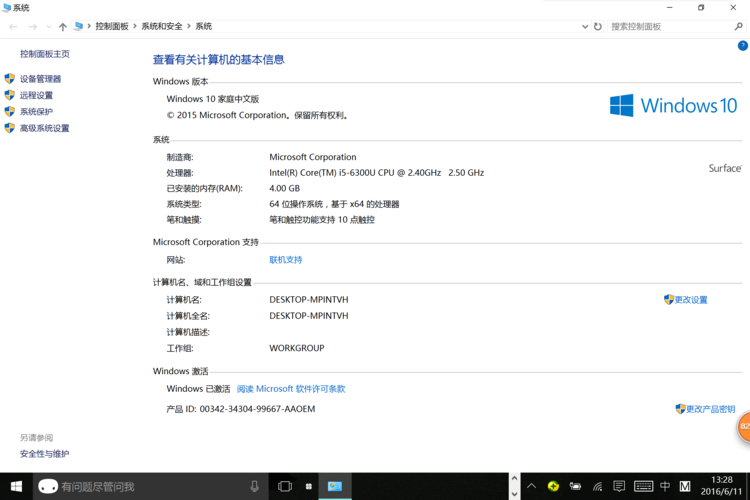Screen dimensions: 750x500
Task: Click the computer icon in address bar
Action: click(x=78, y=26)
